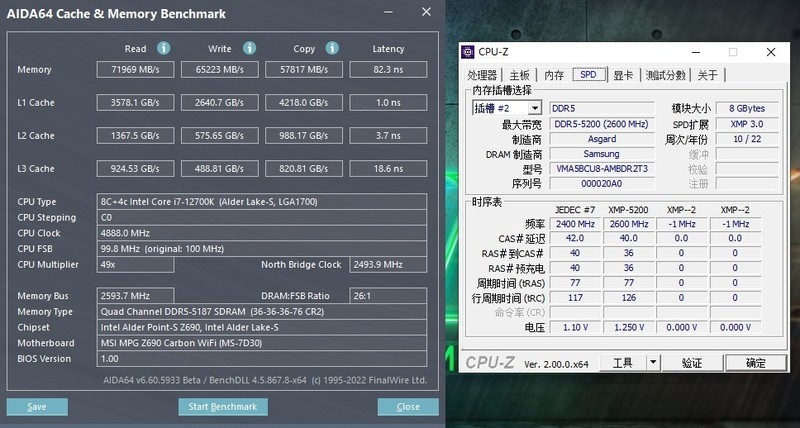Click North Bridge Clock value 2493.9 MHz
800x428 pixels.
388,265
